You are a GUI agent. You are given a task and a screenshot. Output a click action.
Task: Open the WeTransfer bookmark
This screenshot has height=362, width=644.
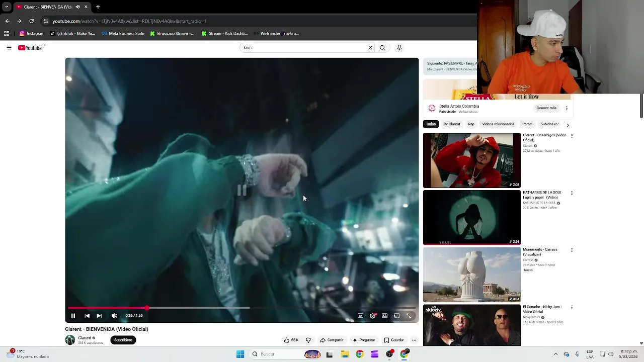coord(276,34)
